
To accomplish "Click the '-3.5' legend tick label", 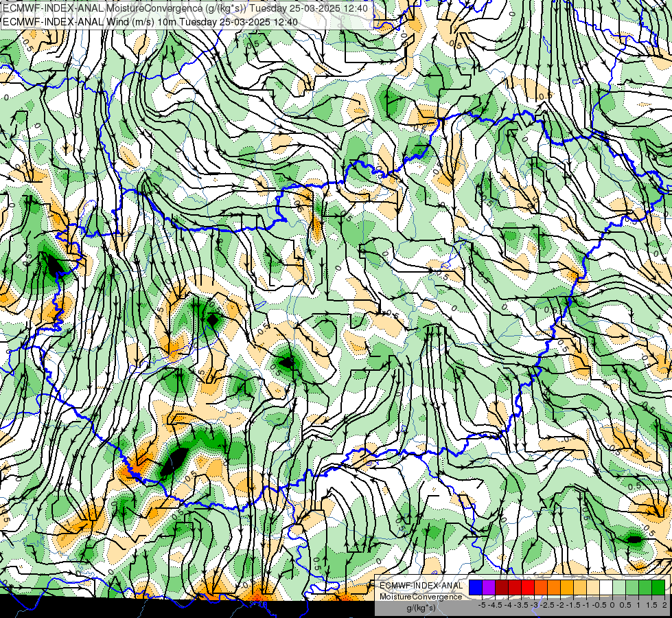I will [x=521, y=605].
